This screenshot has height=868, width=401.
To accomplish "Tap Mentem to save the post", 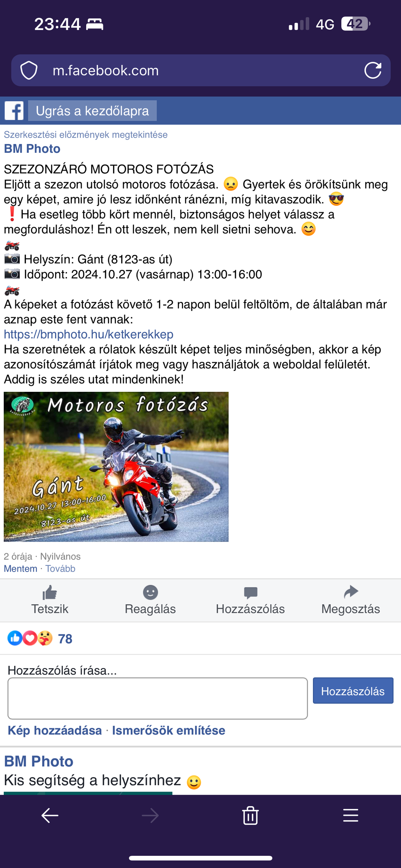I will point(21,569).
